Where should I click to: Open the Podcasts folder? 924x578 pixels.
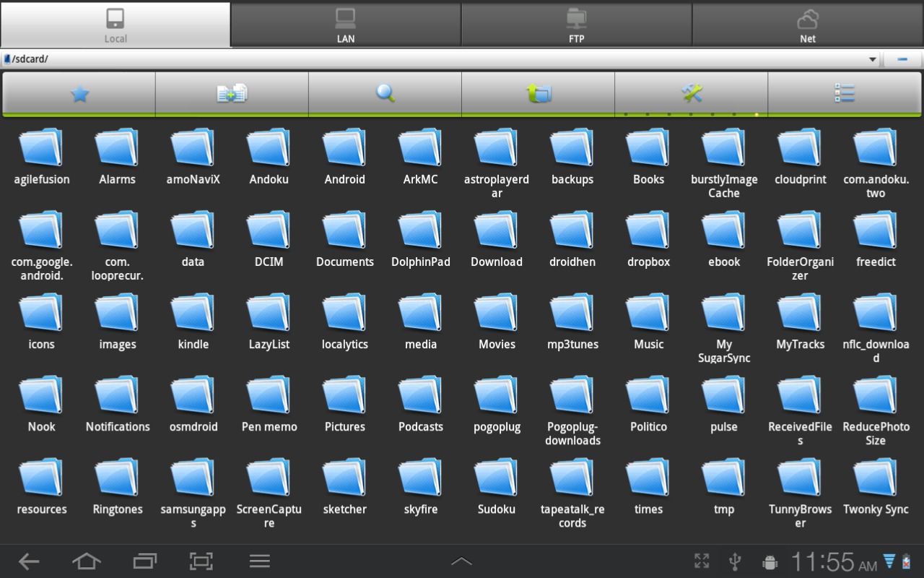tap(421, 403)
